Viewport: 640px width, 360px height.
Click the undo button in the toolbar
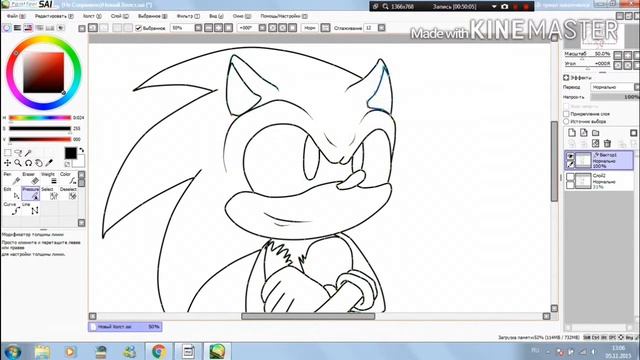pyautogui.click(x=93, y=28)
